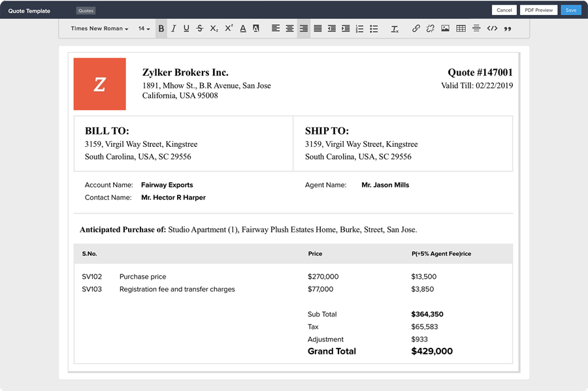Align text to the left
The width and height of the screenshot is (588, 391).
tap(276, 29)
